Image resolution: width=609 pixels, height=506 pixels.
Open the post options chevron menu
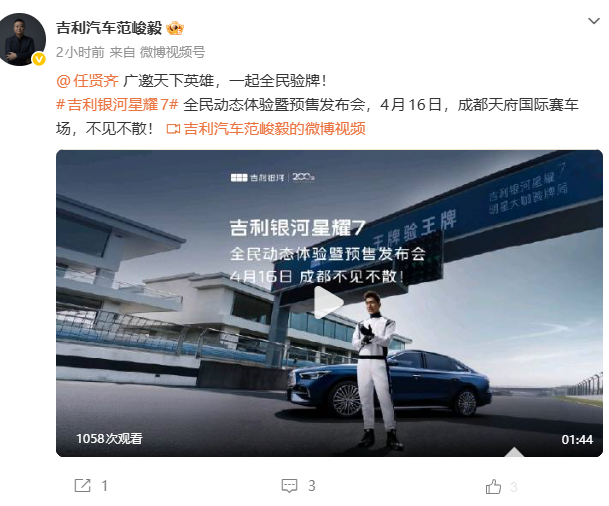click(594, 21)
